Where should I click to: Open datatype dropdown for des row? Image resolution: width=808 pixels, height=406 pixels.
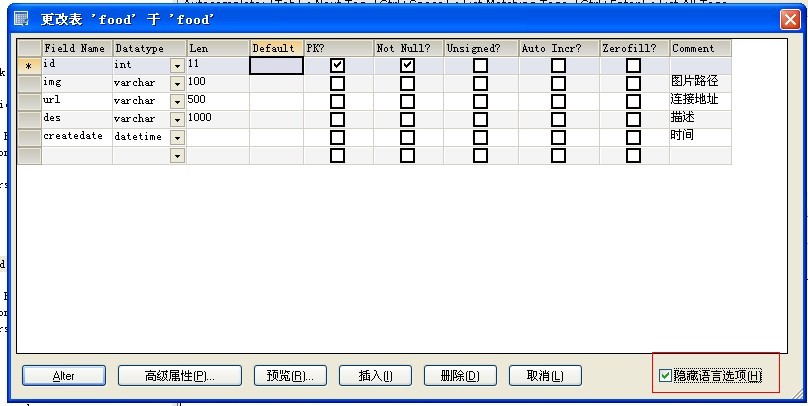[178, 120]
